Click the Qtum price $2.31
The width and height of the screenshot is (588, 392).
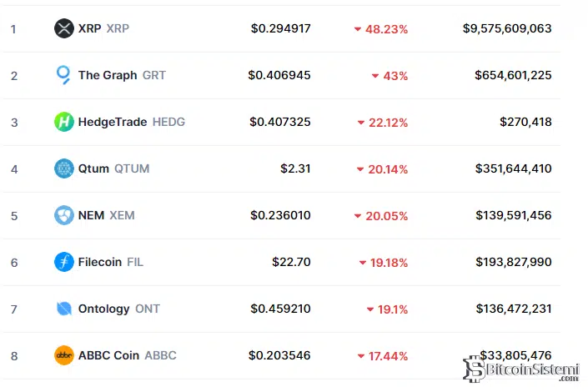coord(295,168)
